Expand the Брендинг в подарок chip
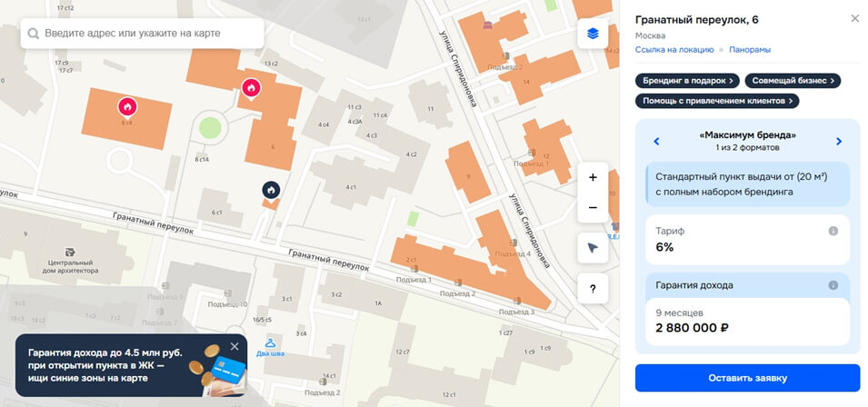The height and width of the screenshot is (407, 868). click(687, 81)
